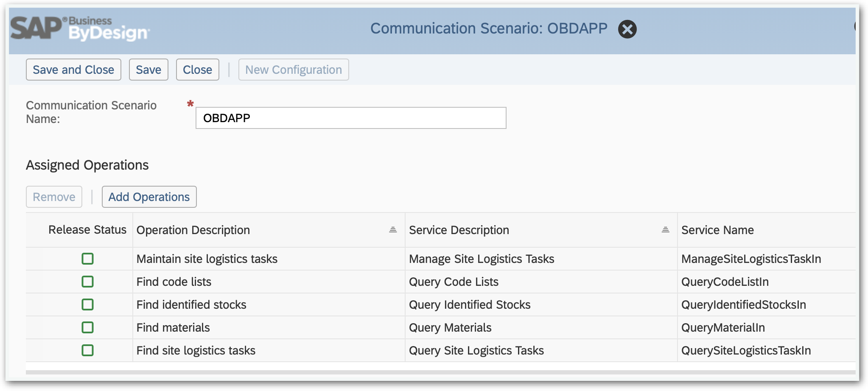
Task: Save the communication scenario
Action: (x=148, y=70)
